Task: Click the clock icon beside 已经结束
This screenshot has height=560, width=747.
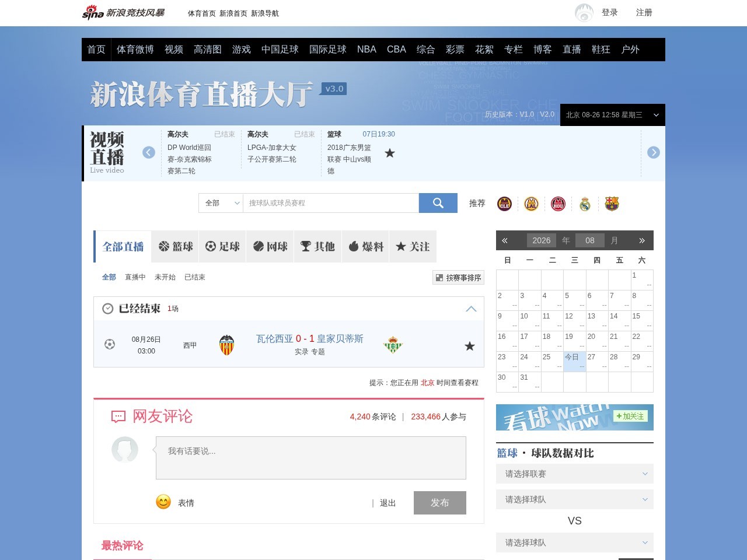Action: pyautogui.click(x=107, y=309)
